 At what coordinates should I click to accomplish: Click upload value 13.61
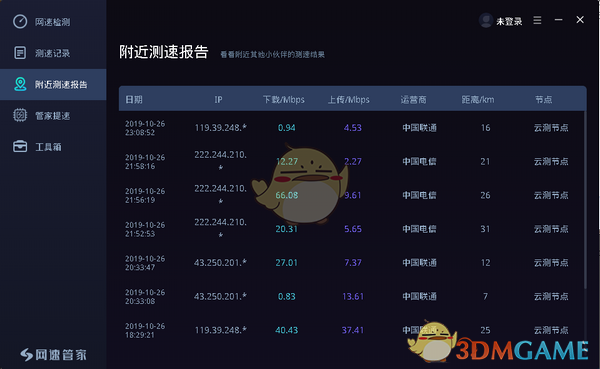click(x=353, y=296)
